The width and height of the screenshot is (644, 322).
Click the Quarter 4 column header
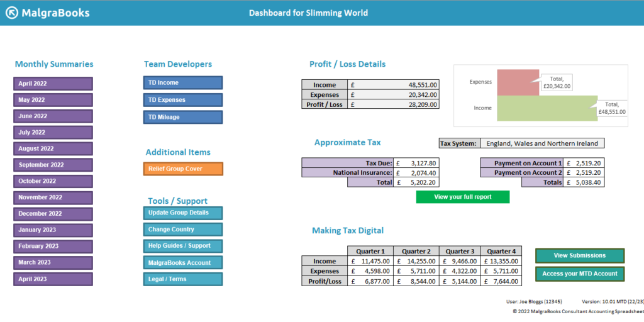501,251
